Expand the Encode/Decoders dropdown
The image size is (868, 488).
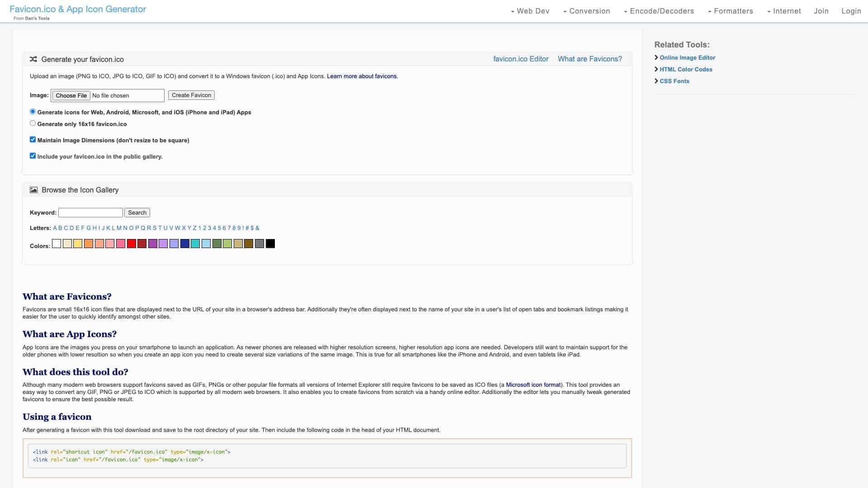(x=659, y=11)
